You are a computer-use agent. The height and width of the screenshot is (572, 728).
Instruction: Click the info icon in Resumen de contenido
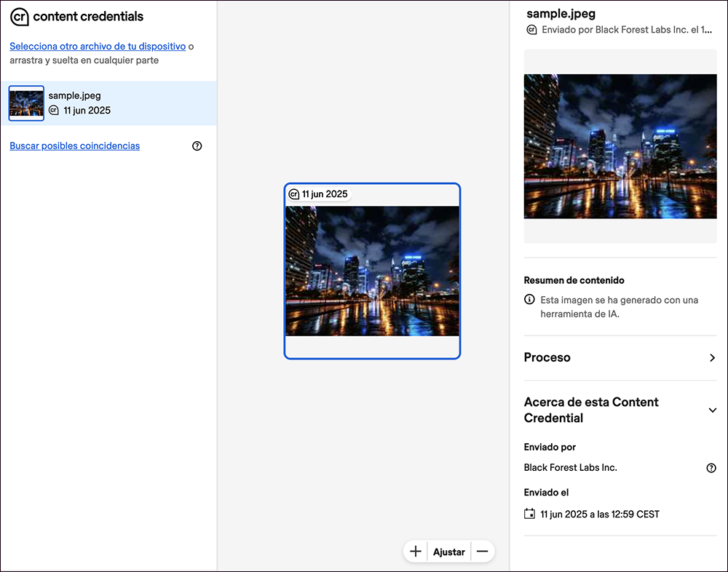pyautogui.click(x=529, y=299)
